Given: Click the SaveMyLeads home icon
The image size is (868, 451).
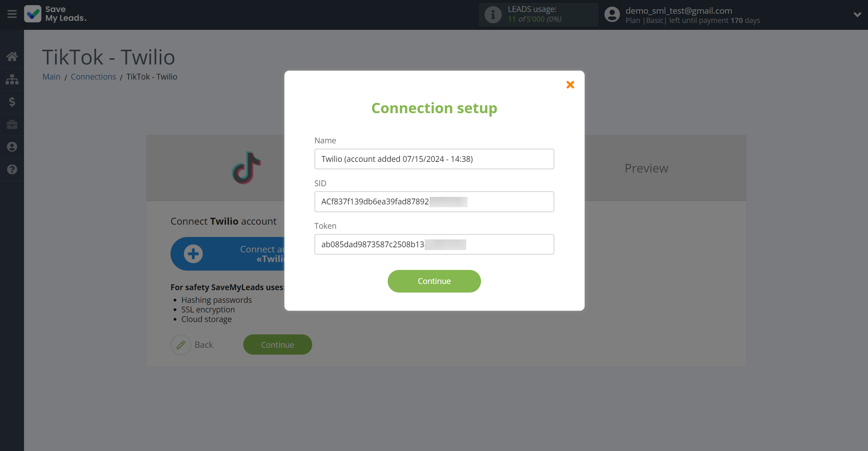Looking at the screenshot, I should pos(12,56).
